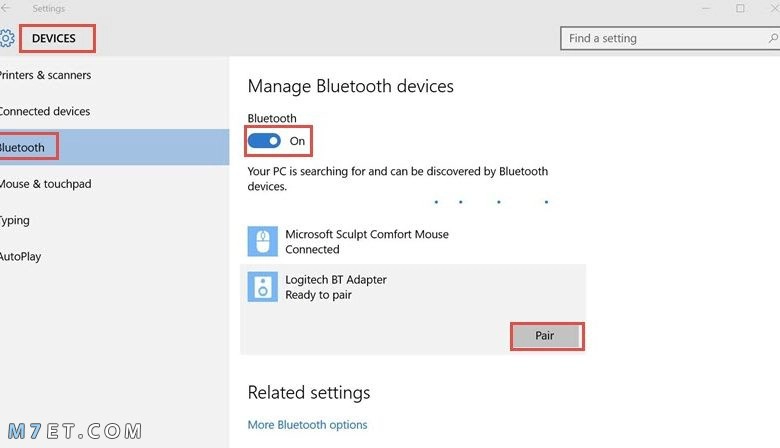The image size is (780, 448).
Task: Open Printers & scanners section
Action: point(45,75)
